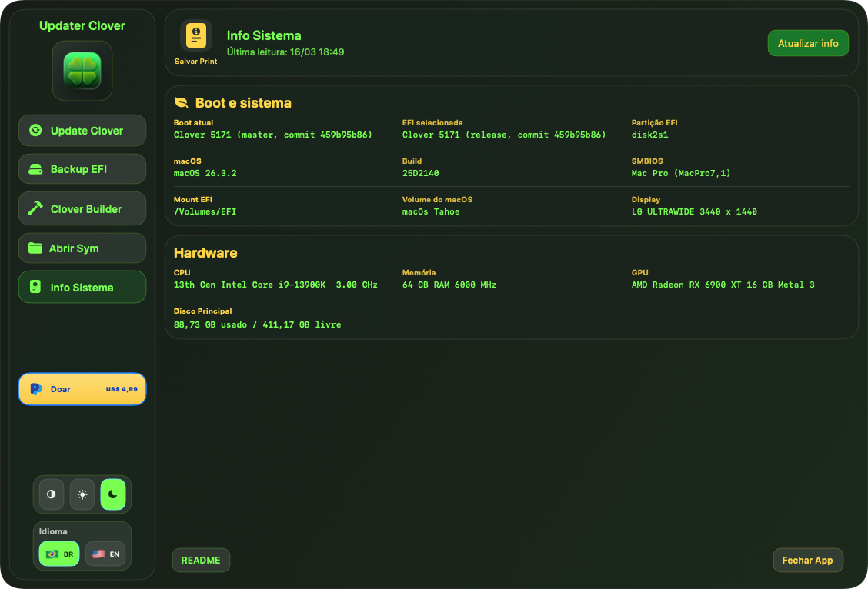
Task: Click the drive icon for Backup EFI
Action: (35, 169)
